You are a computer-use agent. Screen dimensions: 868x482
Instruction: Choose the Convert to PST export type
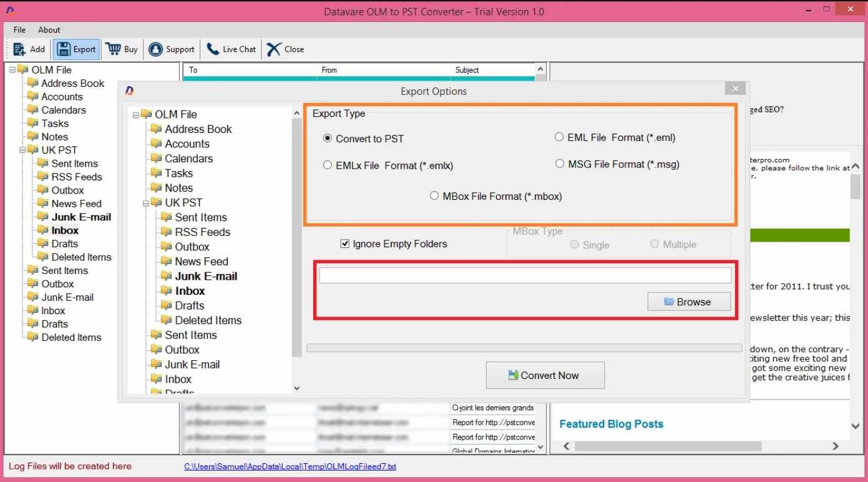click(328, 138)
